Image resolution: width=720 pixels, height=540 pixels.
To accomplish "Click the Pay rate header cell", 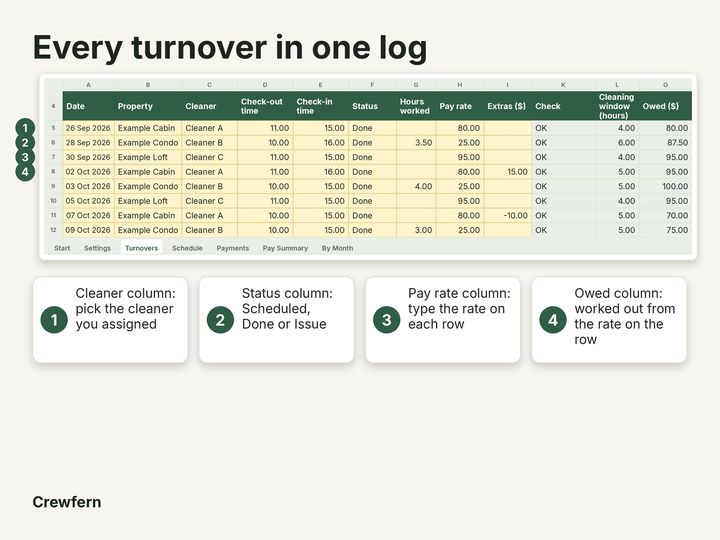I will [460, 106].
